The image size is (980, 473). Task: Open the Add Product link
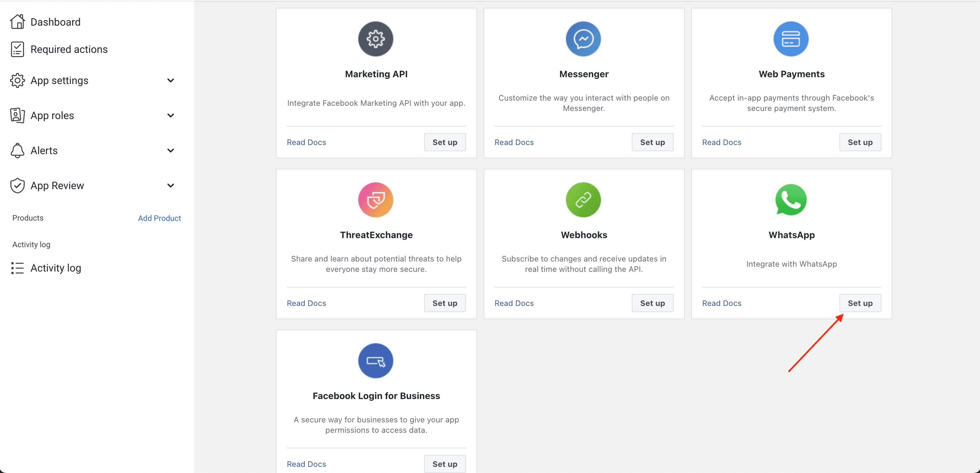pos(159,218)
